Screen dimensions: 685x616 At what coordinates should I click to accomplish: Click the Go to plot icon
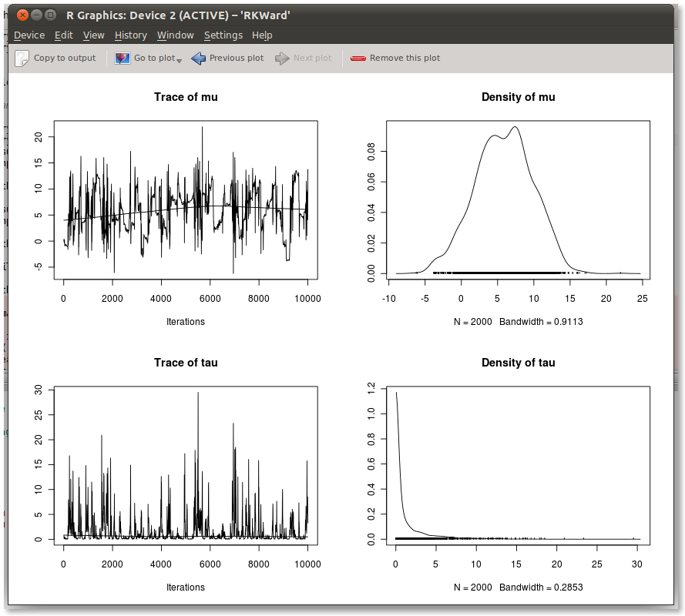pos(123,59)
